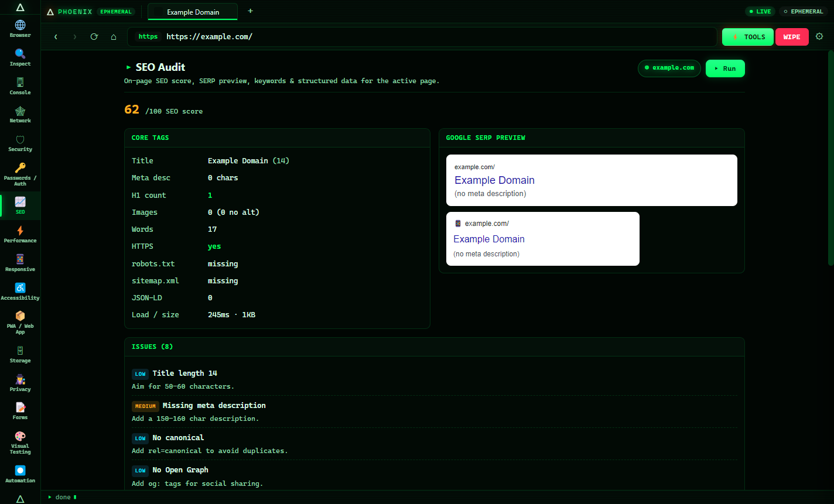Open the Automation panel

20,474
